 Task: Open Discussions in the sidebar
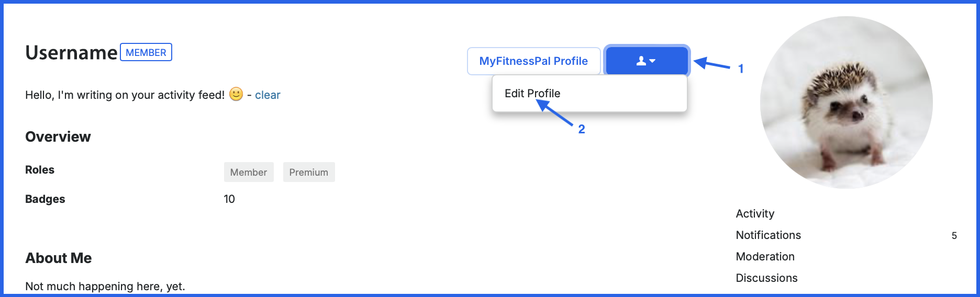[767, 278]
